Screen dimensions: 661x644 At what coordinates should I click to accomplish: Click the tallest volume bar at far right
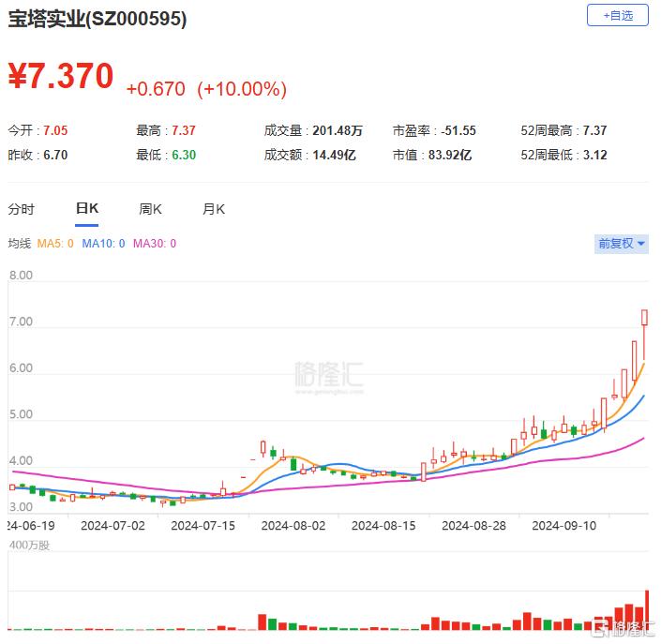pos(647,610)
